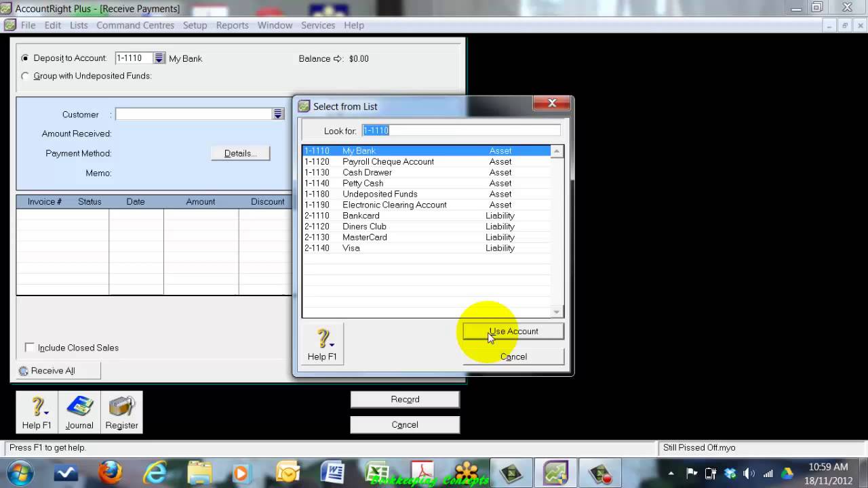
Task: Select the Petty Cash account row
Action: pyautogui.click(x=427, y=183)
